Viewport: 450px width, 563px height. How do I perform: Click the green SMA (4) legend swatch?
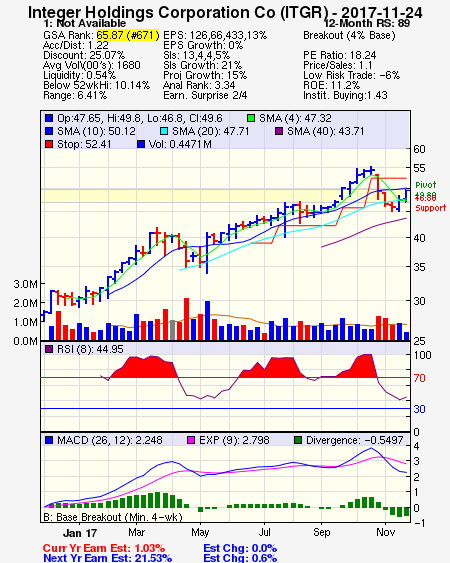click(x=251, y=118)
